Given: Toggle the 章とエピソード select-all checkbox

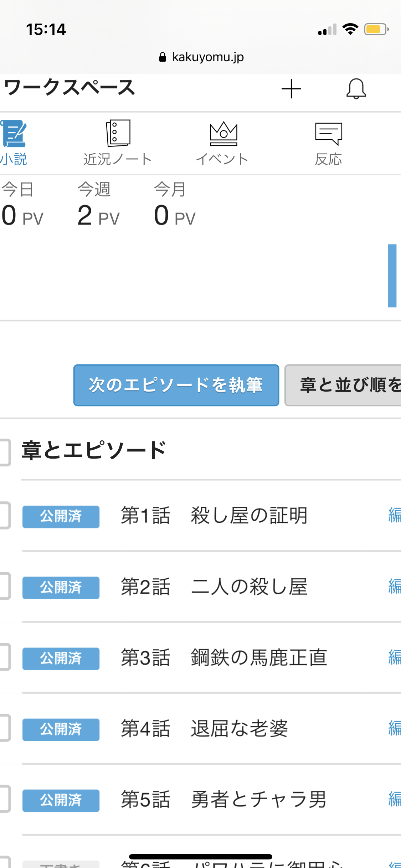Looking at the screenshot, I should [4, 452].
